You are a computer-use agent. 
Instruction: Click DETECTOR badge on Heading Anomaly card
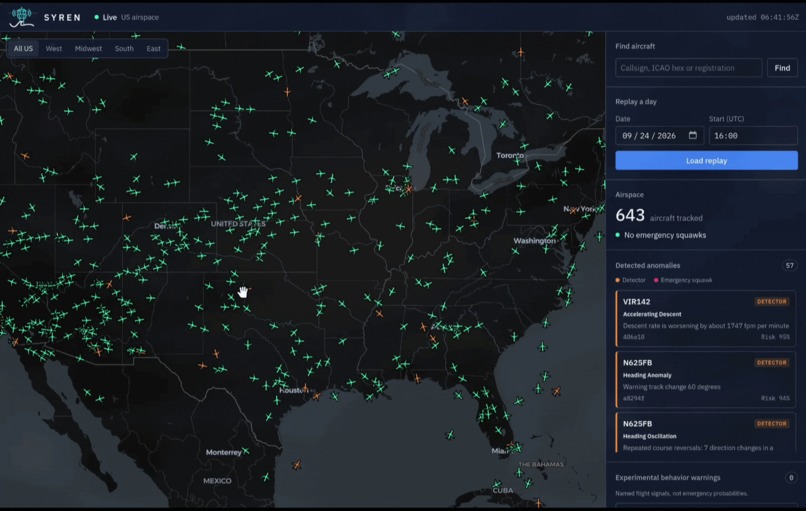[x=772, y=362]
